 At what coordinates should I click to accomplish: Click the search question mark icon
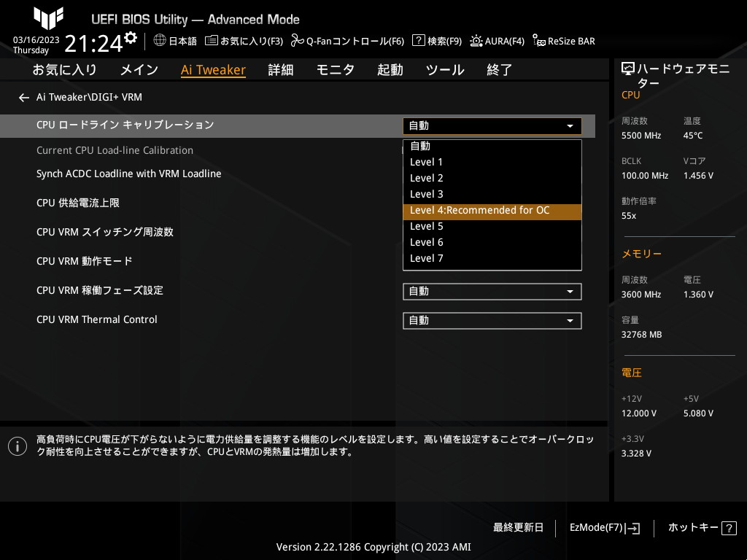[418, 41]
